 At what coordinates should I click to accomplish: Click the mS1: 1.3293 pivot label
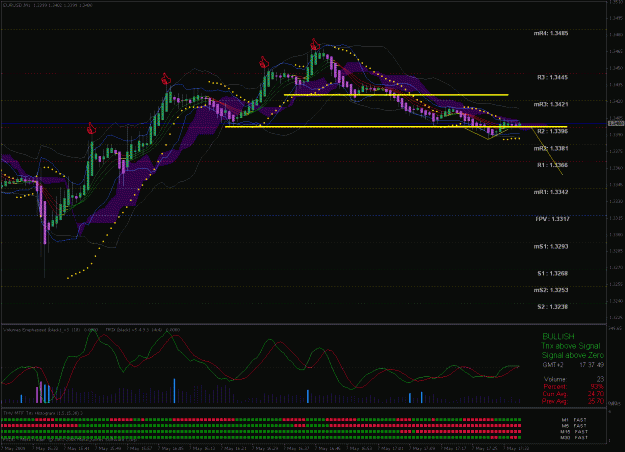pos(551,247)
